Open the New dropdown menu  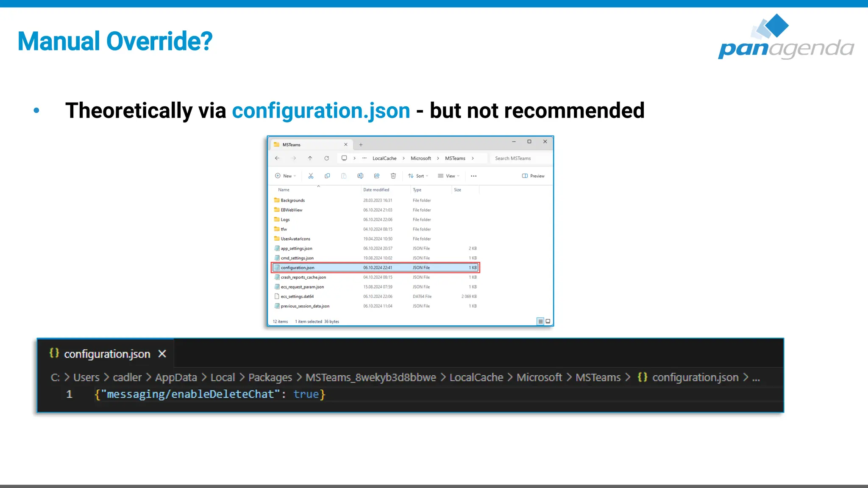click(285, 176)
